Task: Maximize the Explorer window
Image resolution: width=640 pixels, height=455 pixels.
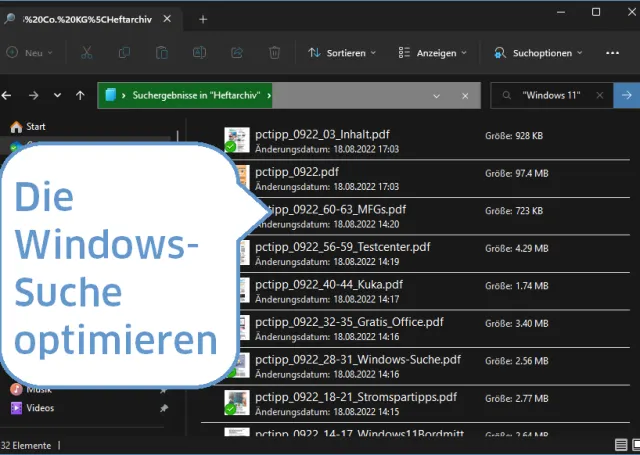Action: pyautogui.click(x=596, y=12)
